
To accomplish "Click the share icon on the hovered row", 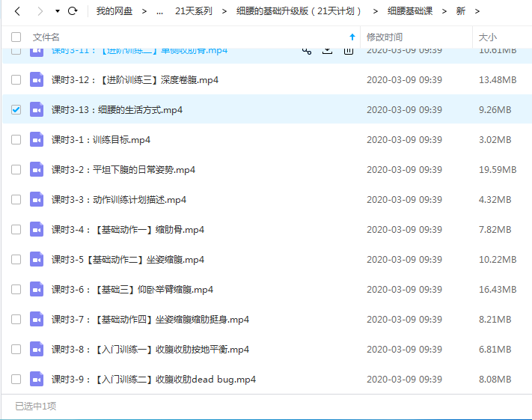I will pyautogui.click(x=307, y=50).
